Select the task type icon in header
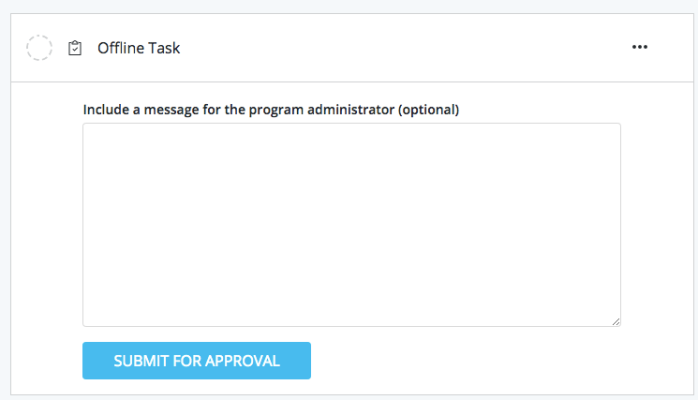The image size is (698, 400). [75, 48]
